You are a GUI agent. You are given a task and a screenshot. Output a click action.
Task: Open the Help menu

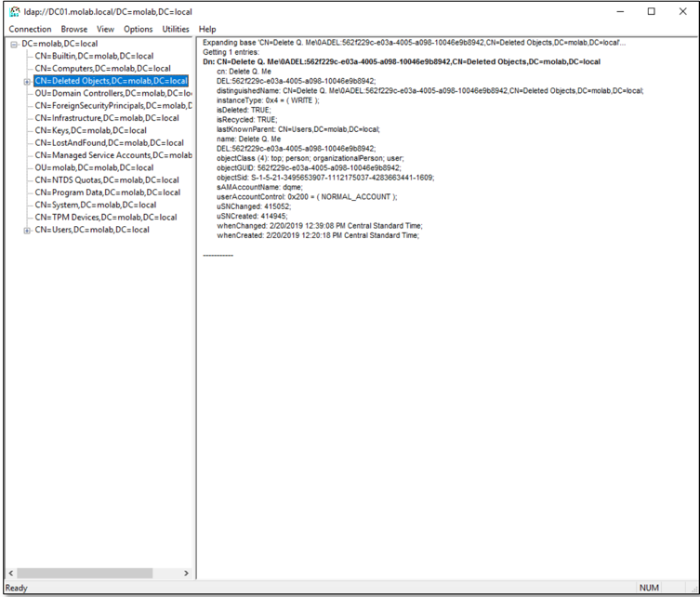point(207,29)
